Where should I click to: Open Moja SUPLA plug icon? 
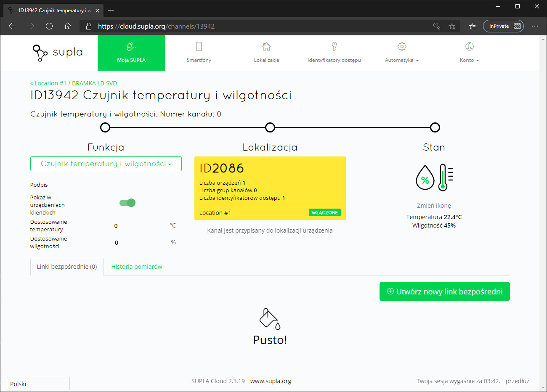pyautogui.click(x=131, y=46)
